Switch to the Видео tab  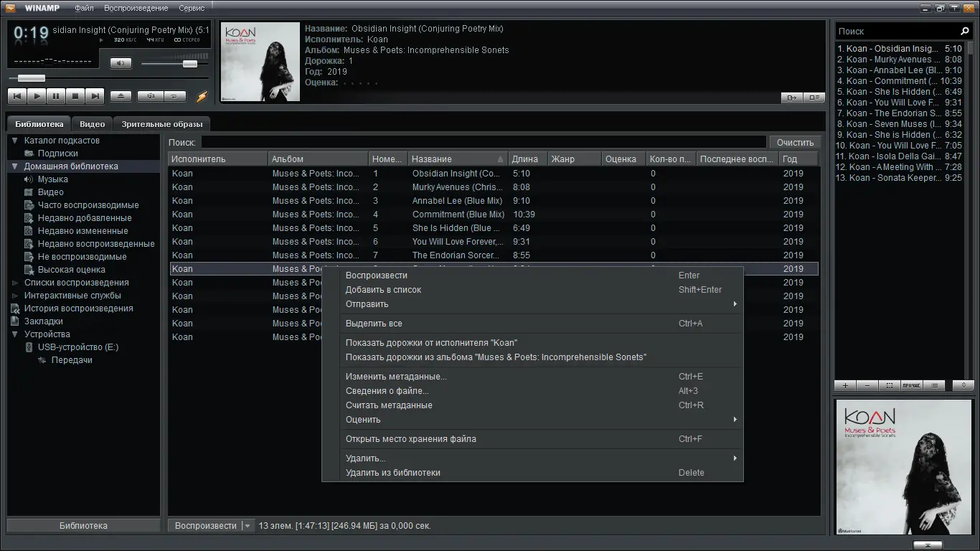pyautogui.click(x=93, y=124)
